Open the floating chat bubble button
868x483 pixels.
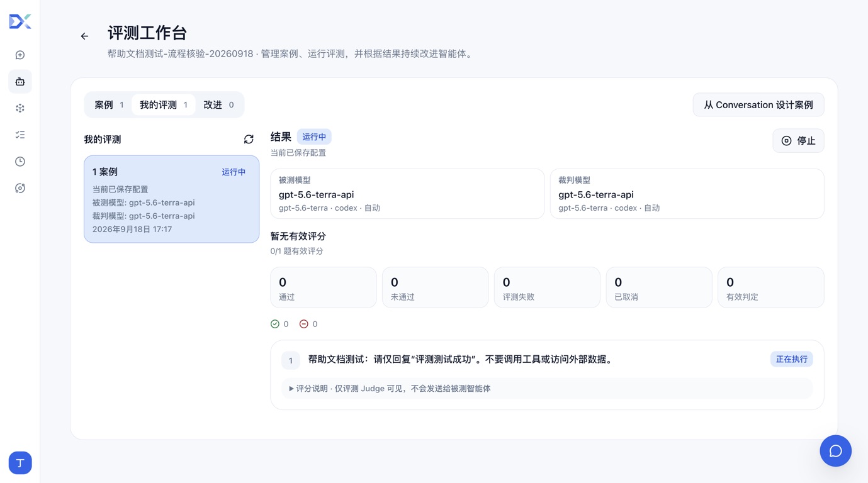(x=835, y=451)
